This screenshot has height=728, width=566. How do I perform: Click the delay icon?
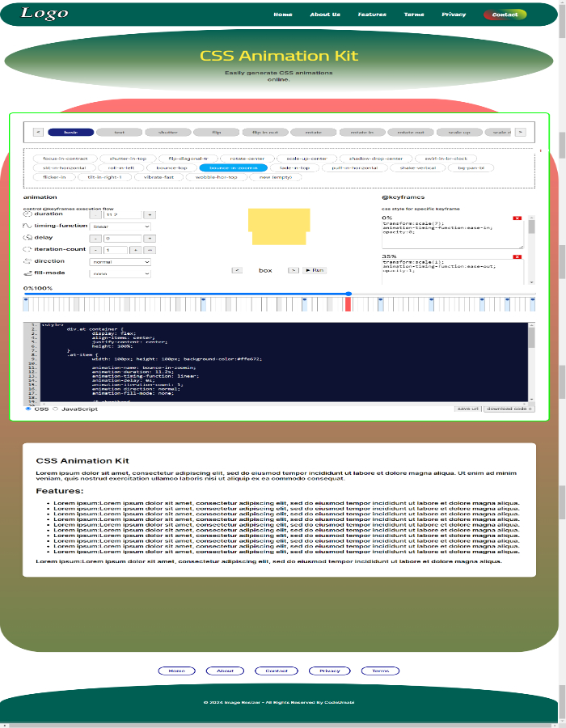click(27, 237)
